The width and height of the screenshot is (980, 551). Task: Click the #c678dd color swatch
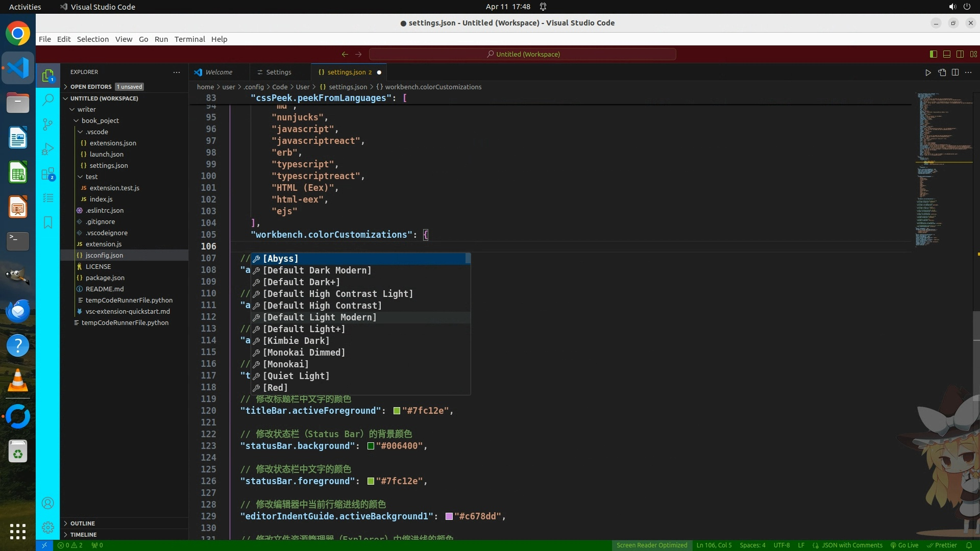click(x=449, y=516)
